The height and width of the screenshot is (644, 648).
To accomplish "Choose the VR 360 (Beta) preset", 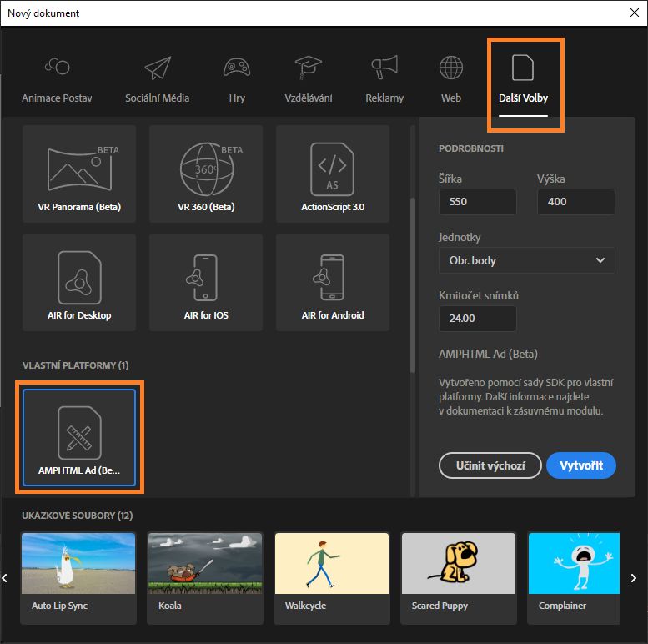I will tap(206, 174).
